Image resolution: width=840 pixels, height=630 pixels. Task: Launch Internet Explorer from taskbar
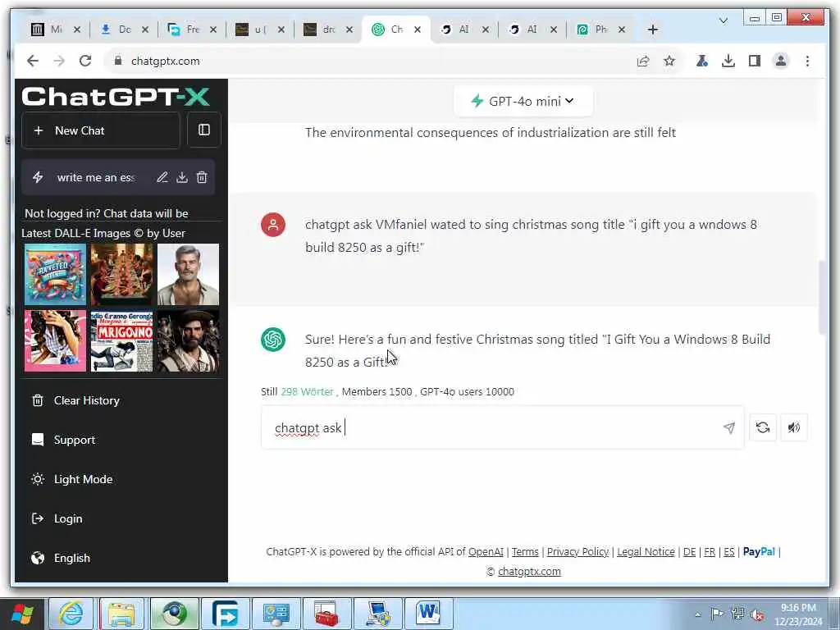coord(71,614)
